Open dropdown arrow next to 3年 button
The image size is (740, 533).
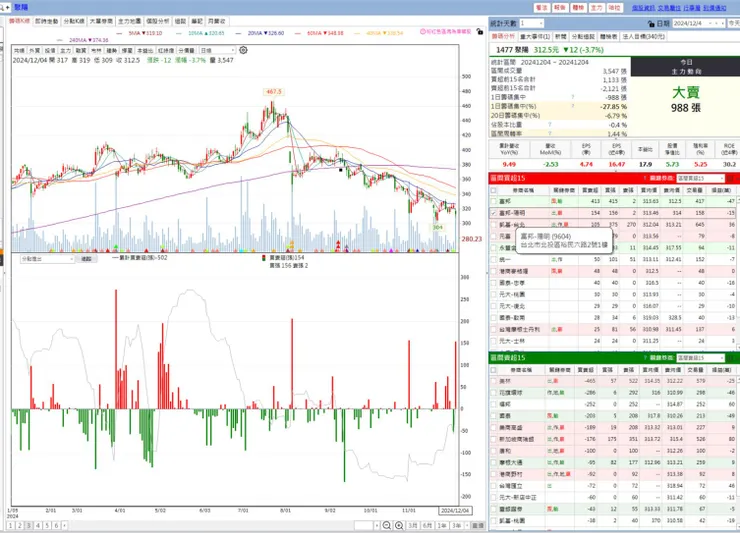point(467,525)
